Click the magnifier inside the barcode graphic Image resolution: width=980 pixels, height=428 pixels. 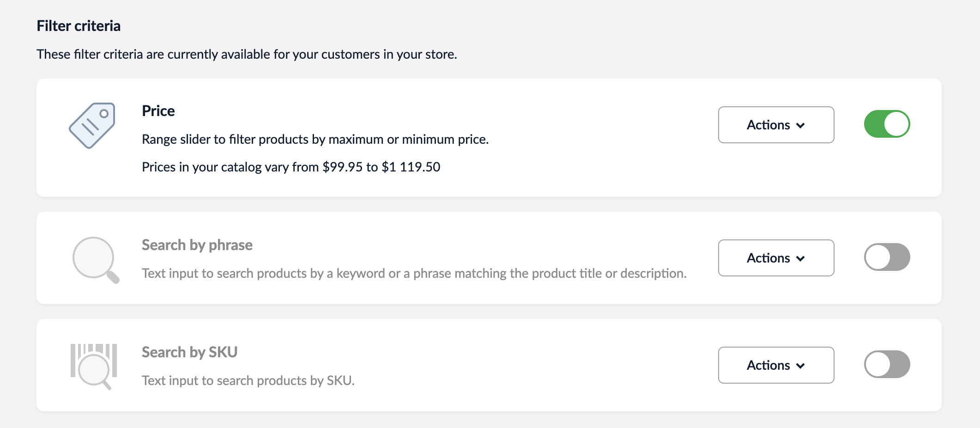pyautogui.click(x=95, y=370)
